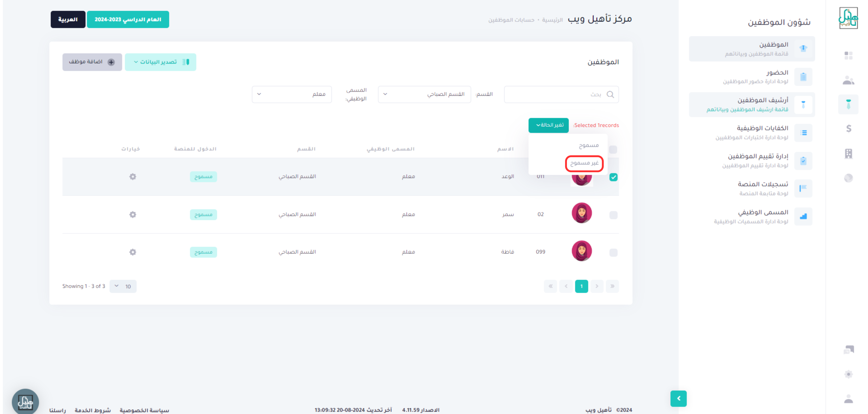Open the راسلنا contact footer link
868x414 pixels.
(x=58, y=410)
